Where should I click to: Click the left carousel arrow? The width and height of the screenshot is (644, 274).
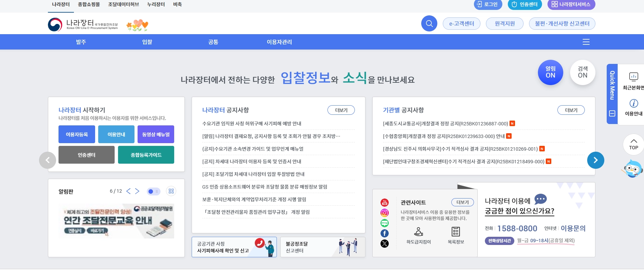(48, 160)
